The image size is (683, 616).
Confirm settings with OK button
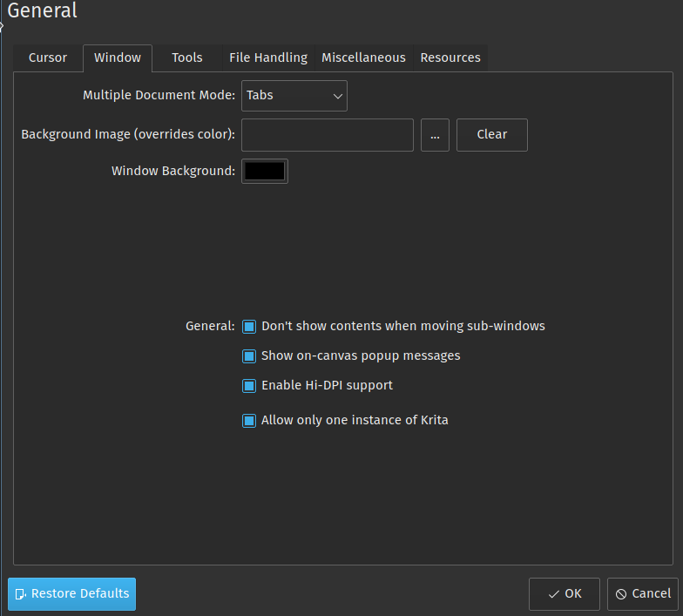(565, 594)
